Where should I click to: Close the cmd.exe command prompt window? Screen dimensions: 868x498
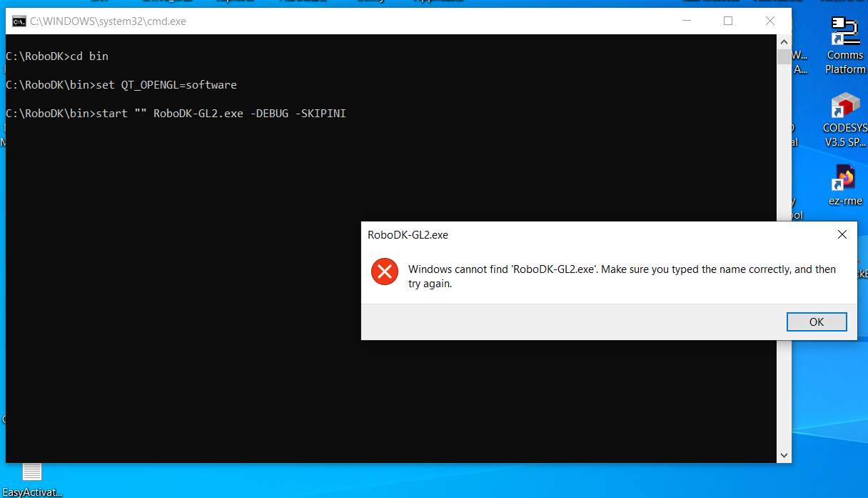click(x=770, y=21)
